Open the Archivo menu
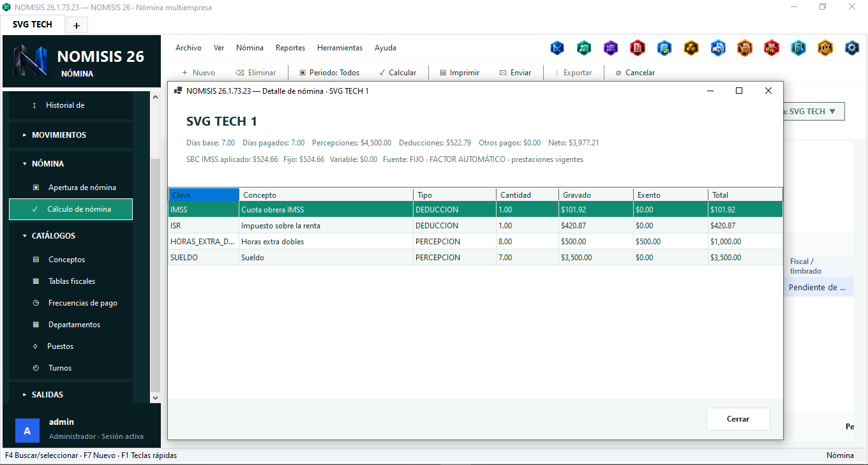The width and height of the screenshot is (868, 465). click(188, 48)
